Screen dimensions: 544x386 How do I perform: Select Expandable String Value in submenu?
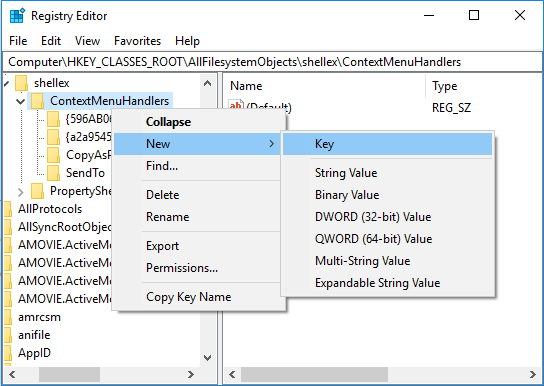388,283
